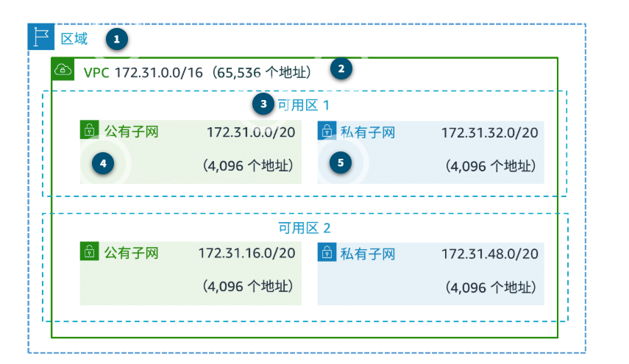The height and width of the screenshot is (364, 629).
Task: Click 私有子网 label in 可用区 2
Action: [368, 254]
